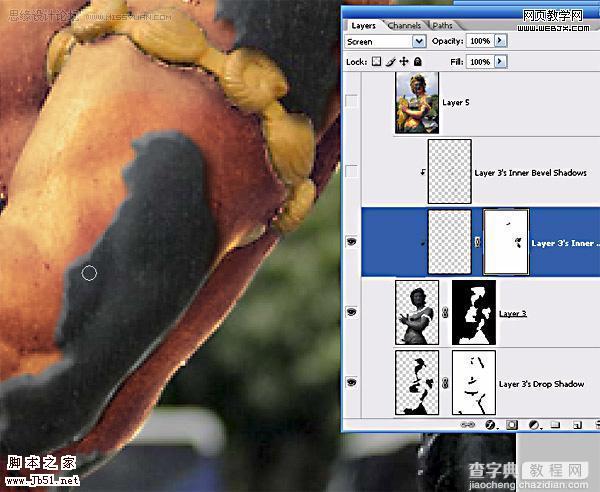Add a layer mask
Image resolution: width=600 pixels, height=492 pixels.
point(512,425)
